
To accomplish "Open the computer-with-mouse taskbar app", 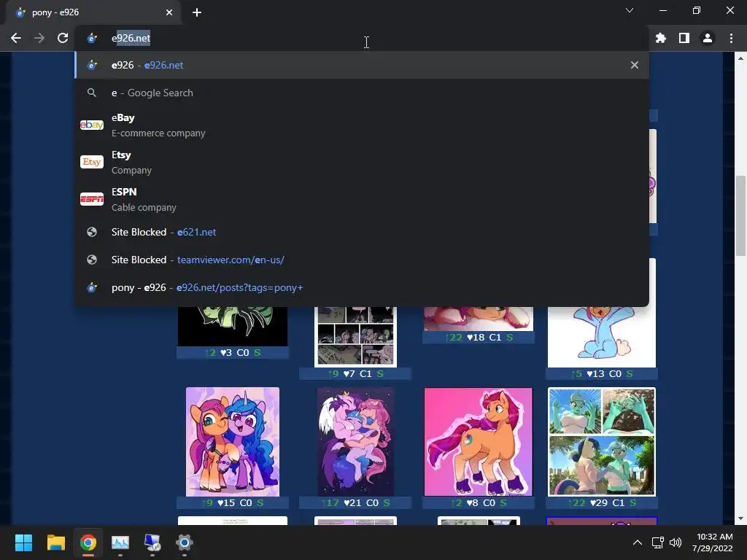I will coord(152,542).
